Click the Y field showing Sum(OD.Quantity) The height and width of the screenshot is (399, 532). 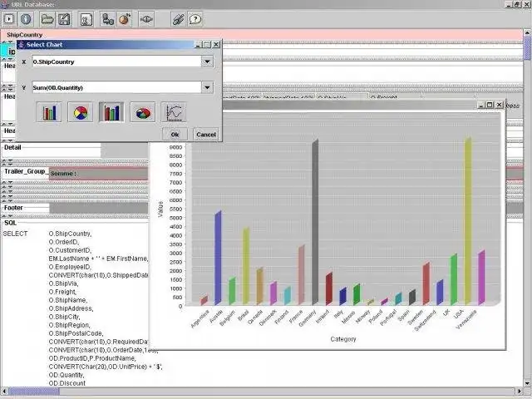click(116, 87)
